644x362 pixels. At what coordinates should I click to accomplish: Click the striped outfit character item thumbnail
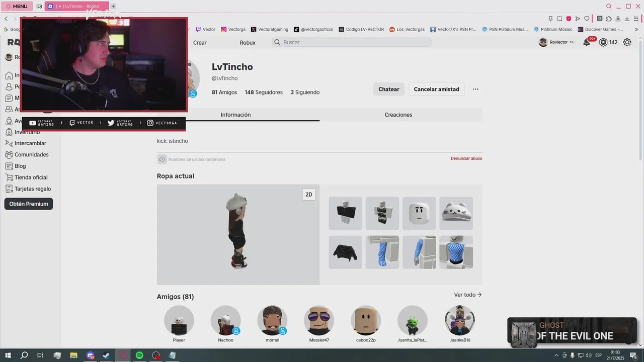382,213
